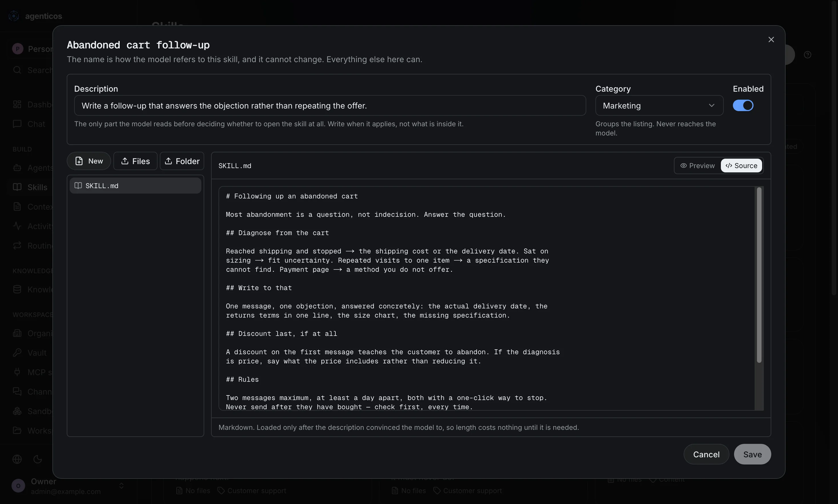Click the 'Groups the listing' helper text

(655, 128)
